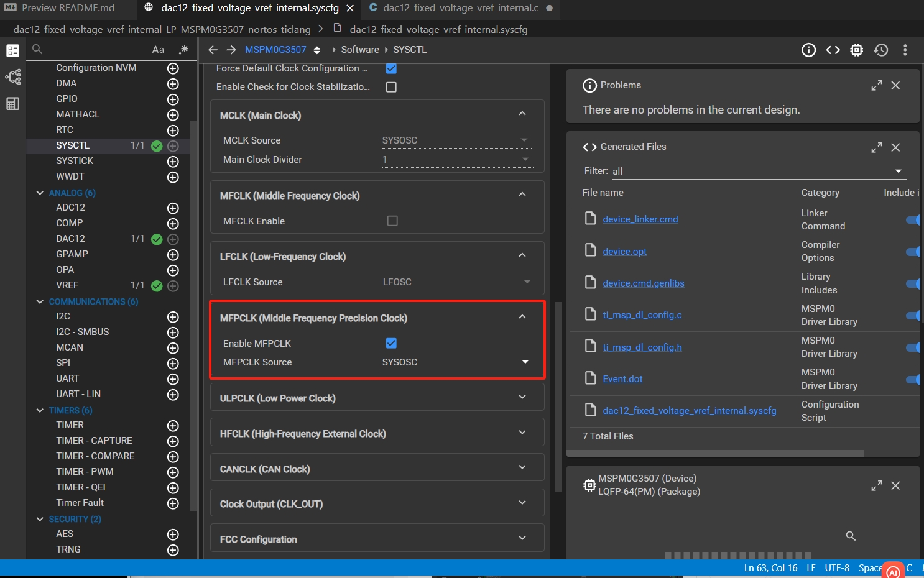924x578 pixels.
Task: Open the history icon in toolbar
Action: tap(881, 50)
